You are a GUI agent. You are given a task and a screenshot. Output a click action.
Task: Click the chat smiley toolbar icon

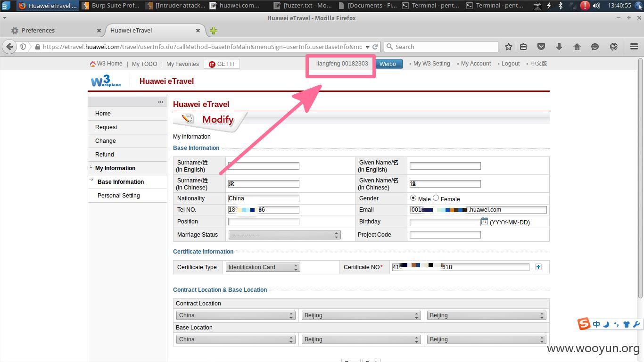pyautogui.click(x=595, y=47)
